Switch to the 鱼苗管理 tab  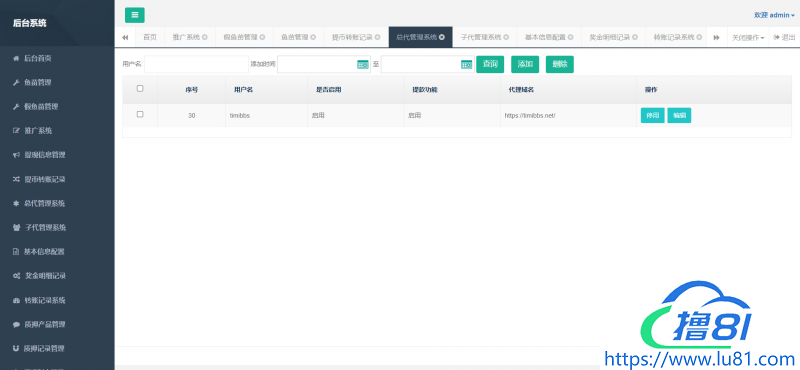pyautogui.click(x=295, y=37)
